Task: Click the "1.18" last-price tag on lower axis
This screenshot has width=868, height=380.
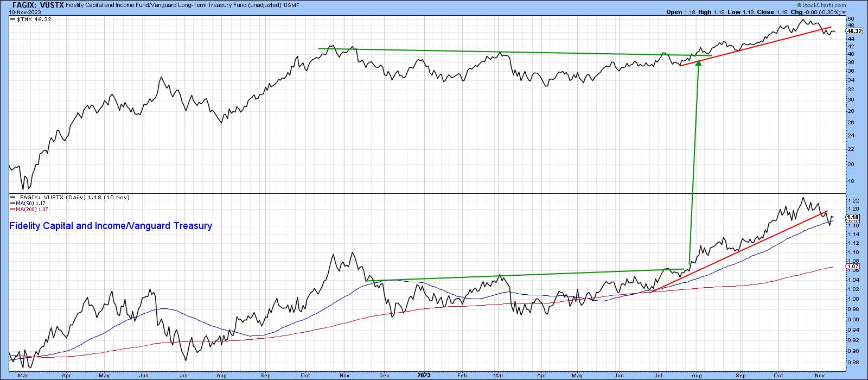Action: 853,218
